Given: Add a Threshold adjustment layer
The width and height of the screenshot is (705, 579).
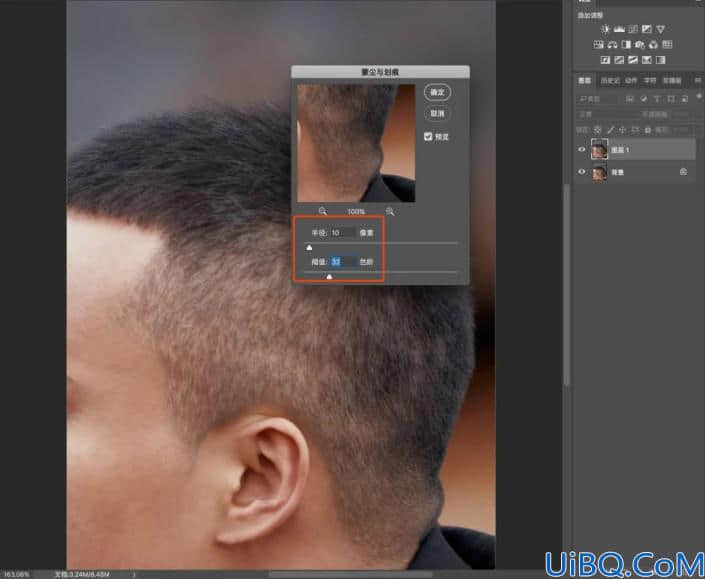Looking at the screenshot, I should [633, 60].
